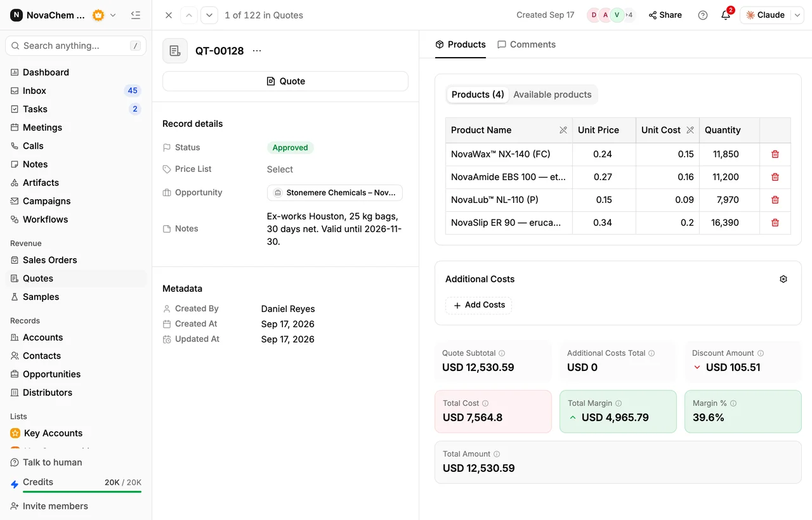This screenshot has width=812, height=520.
Task: Click pin icon in Product Name header
Action: (x=563, y=130)
